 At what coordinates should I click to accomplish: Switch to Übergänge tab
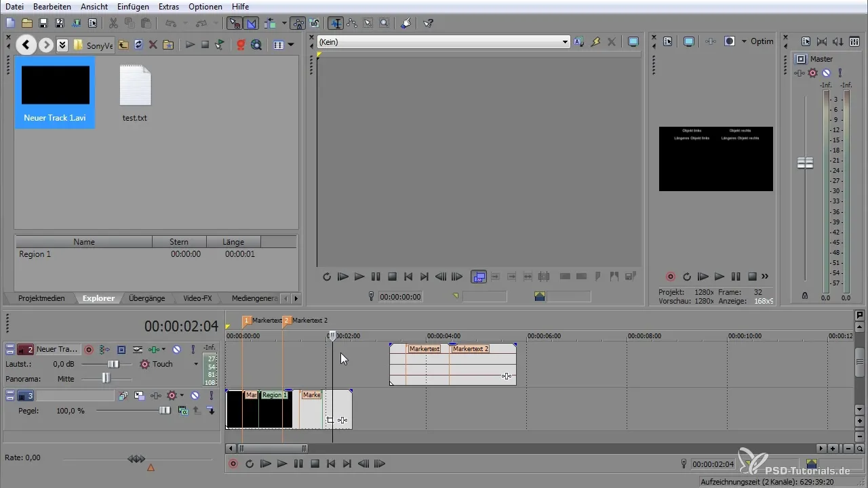click(146, 298)
